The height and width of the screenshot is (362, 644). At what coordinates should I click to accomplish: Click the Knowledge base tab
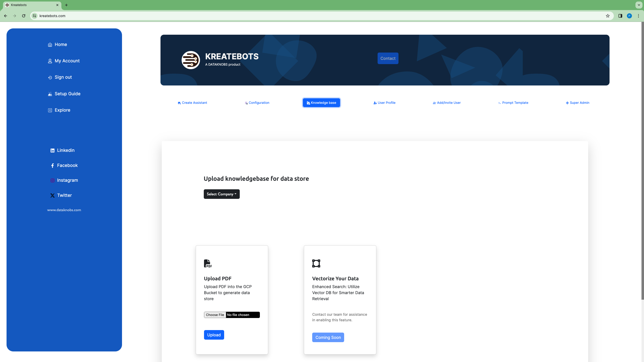[x=321, y=103]
